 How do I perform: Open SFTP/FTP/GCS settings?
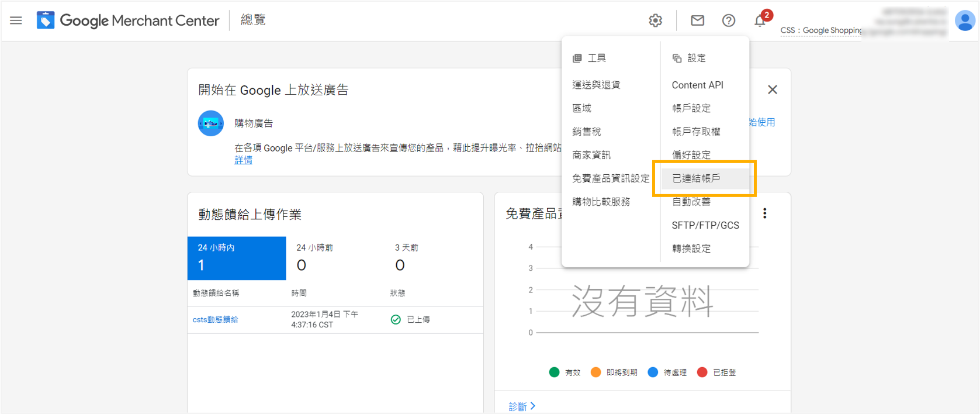click(705, 225)
